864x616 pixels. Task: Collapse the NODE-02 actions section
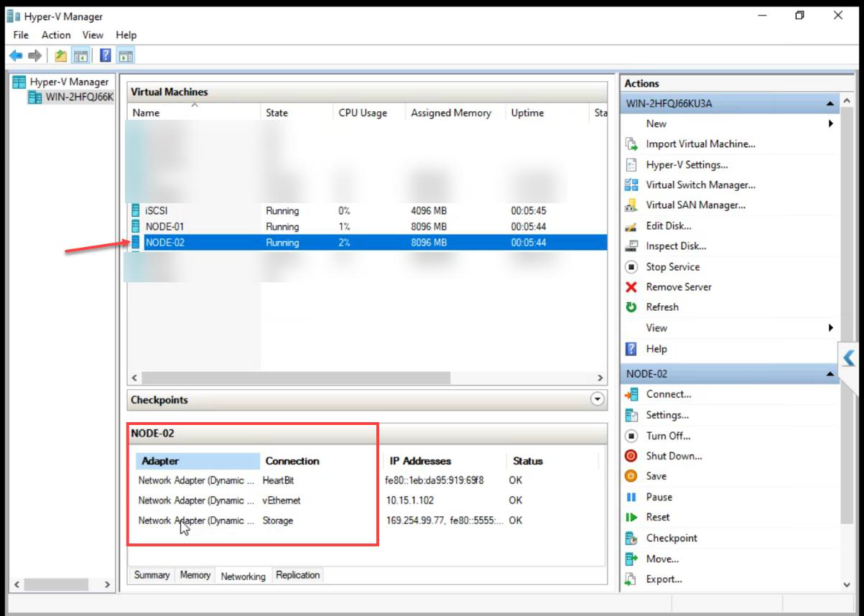click(830, 374)
